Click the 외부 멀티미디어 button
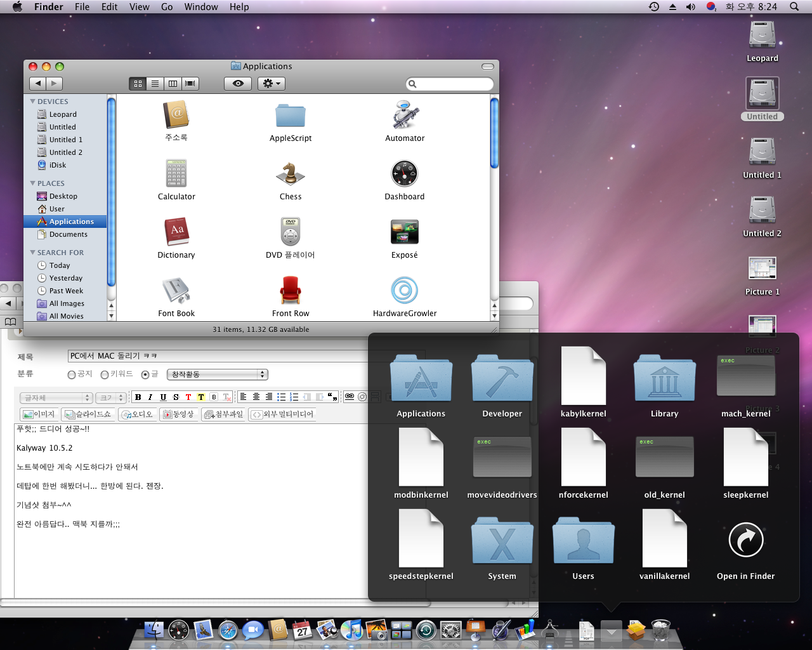Screen dimensions: 812x650 (x=283, y=415)
